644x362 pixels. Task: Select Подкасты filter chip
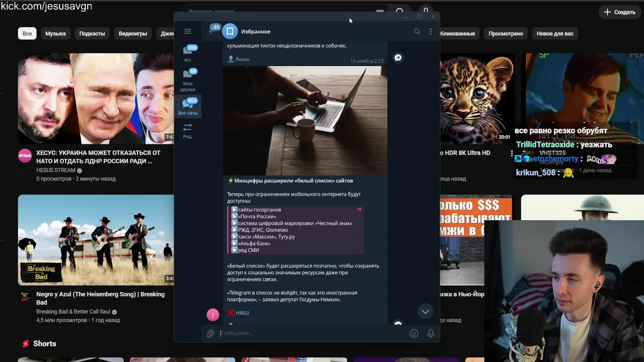[92, 34]
